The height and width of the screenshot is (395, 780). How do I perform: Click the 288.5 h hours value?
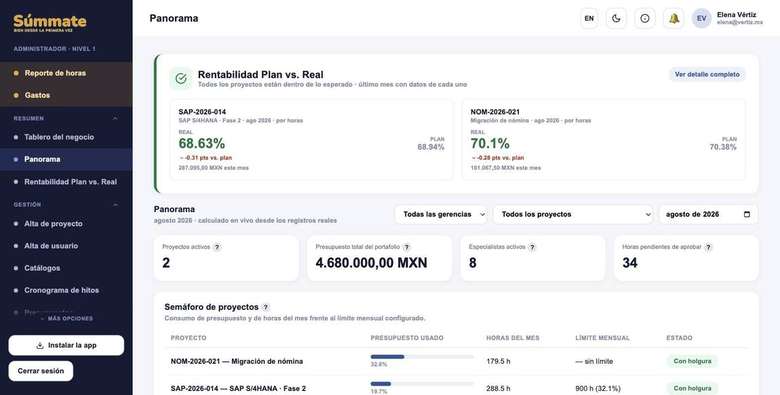pyautogui.click(x=498, y=388)
